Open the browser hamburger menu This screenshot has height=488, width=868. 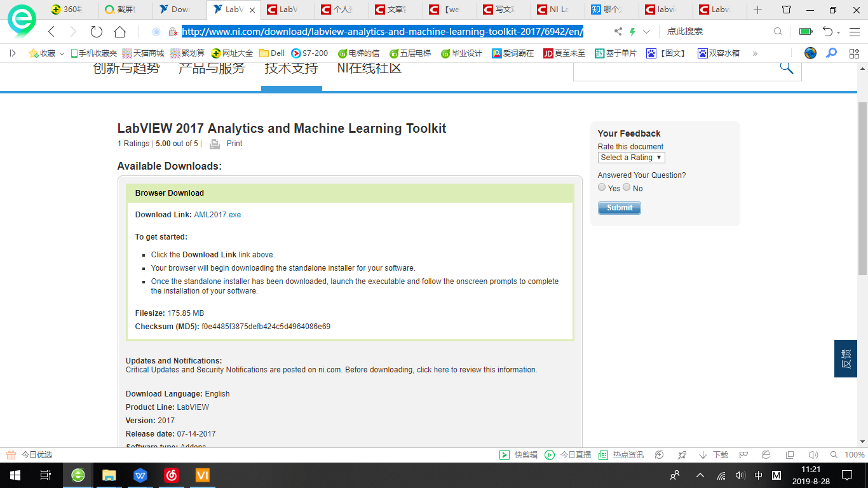[855, 30]
